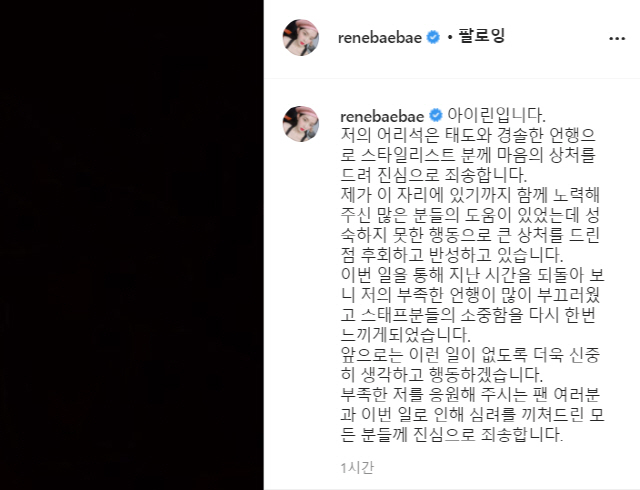The height and width of the screenshot is (490, 640).
Task: Click the caption line starting 이번 일을 통해
Action: (472, 275)
